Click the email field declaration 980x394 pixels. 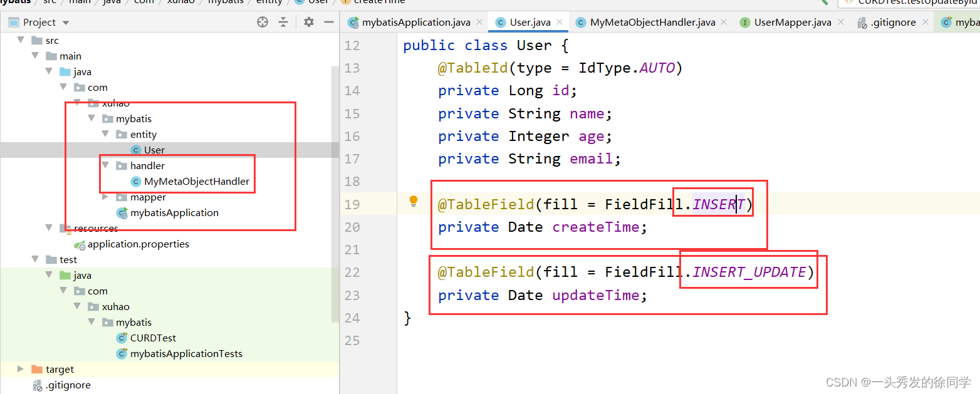[529, 158]
